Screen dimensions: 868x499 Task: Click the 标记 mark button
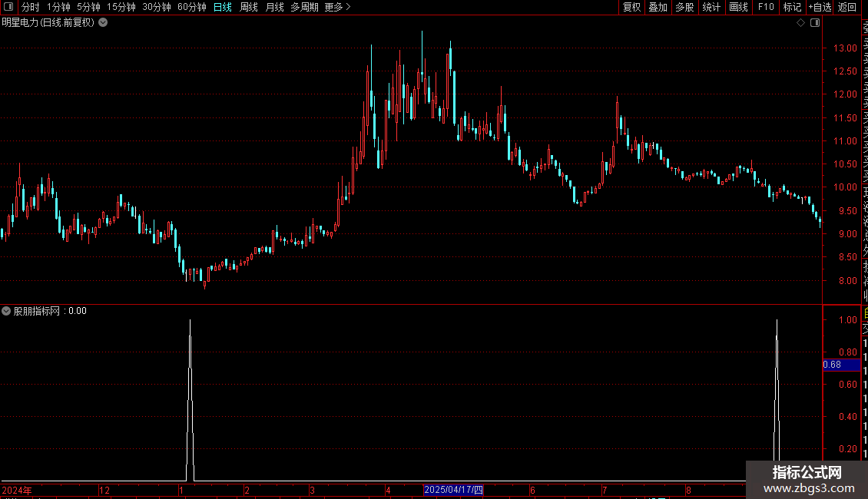[x=792, y=7]
